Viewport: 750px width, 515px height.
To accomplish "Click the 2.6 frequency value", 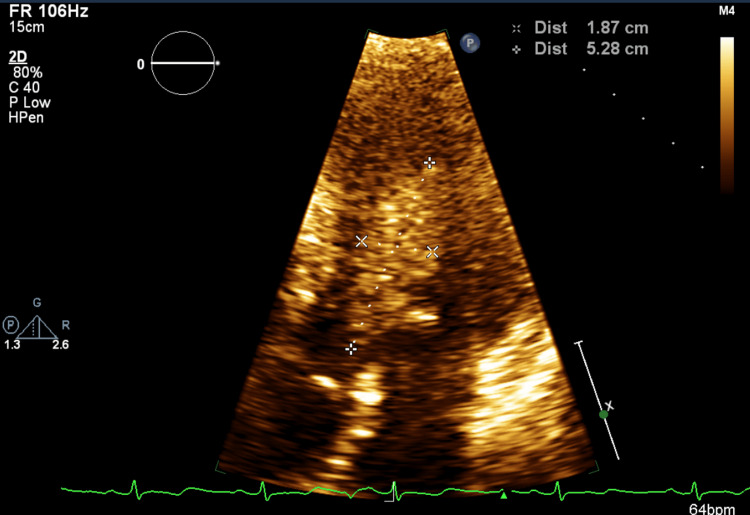I will coord(61,344).
